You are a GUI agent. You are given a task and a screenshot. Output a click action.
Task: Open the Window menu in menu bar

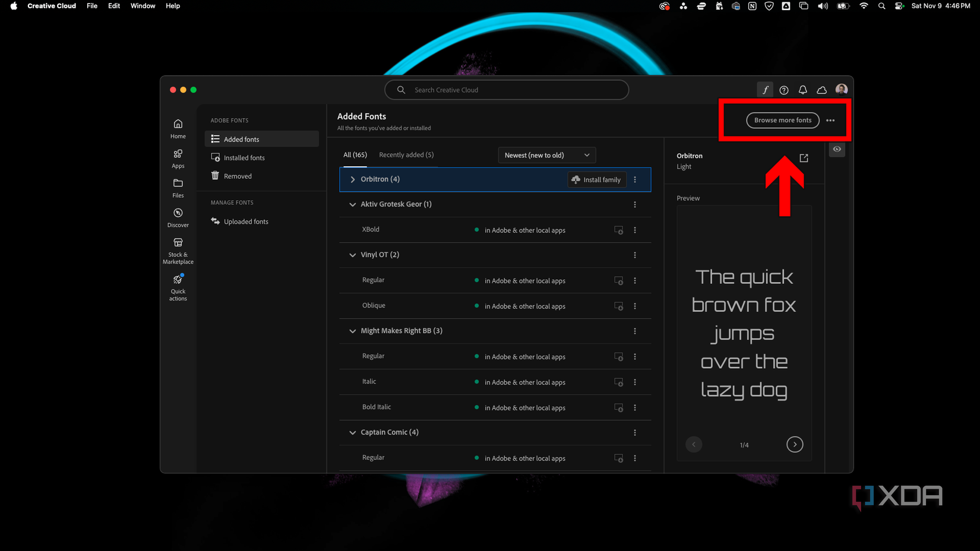[143, 6]
